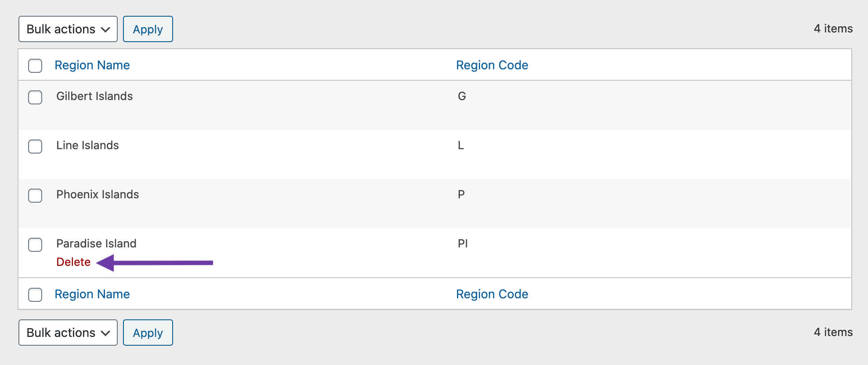The width and height of the screenshot is (868, 365).
Task: Open the bottom Bulk actions dropdown
Action: (x=68, y=333)
